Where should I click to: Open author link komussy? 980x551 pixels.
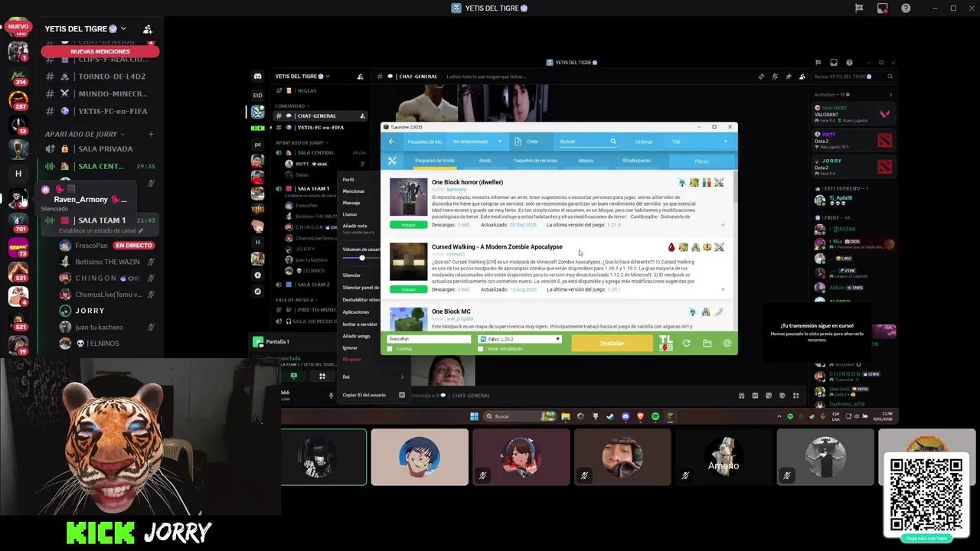[x=456, y=189]
